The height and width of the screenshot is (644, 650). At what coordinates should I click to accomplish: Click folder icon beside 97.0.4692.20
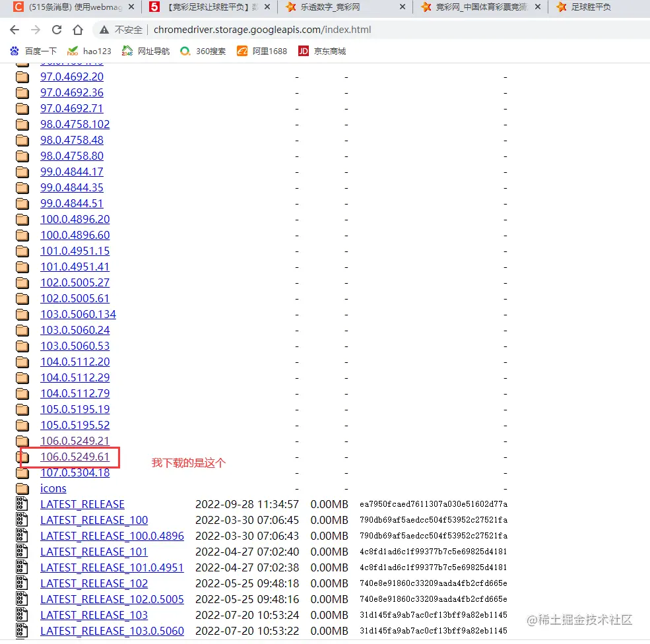point(22,77)
